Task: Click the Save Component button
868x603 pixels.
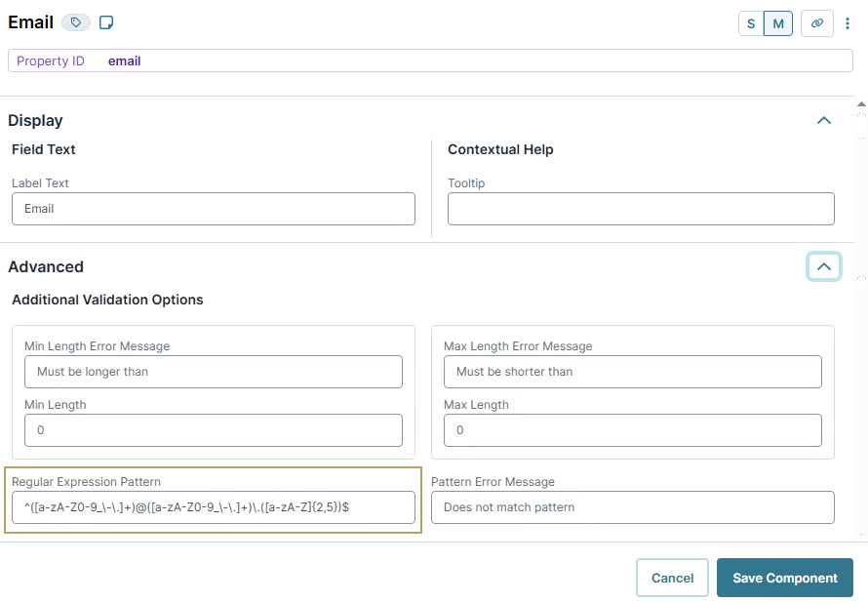Action: pyautogui.click(x=785, y=578)
